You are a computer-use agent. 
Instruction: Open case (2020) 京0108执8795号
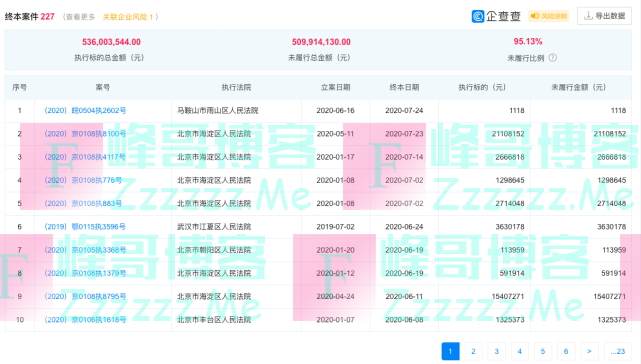click(85, 297)
